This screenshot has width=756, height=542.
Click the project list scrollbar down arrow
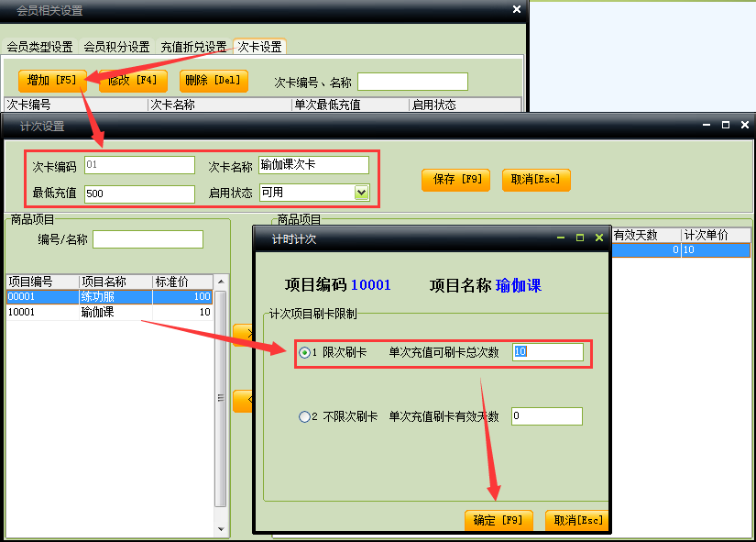click(220, 529)
